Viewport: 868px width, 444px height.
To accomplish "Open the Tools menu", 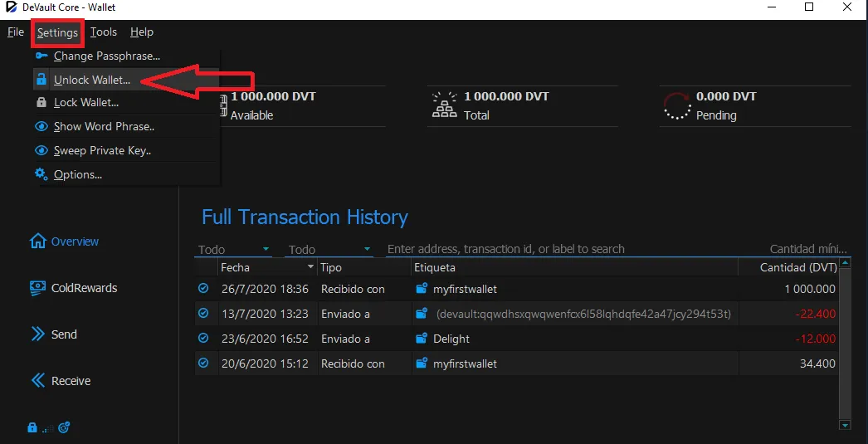I will (104, 32).
